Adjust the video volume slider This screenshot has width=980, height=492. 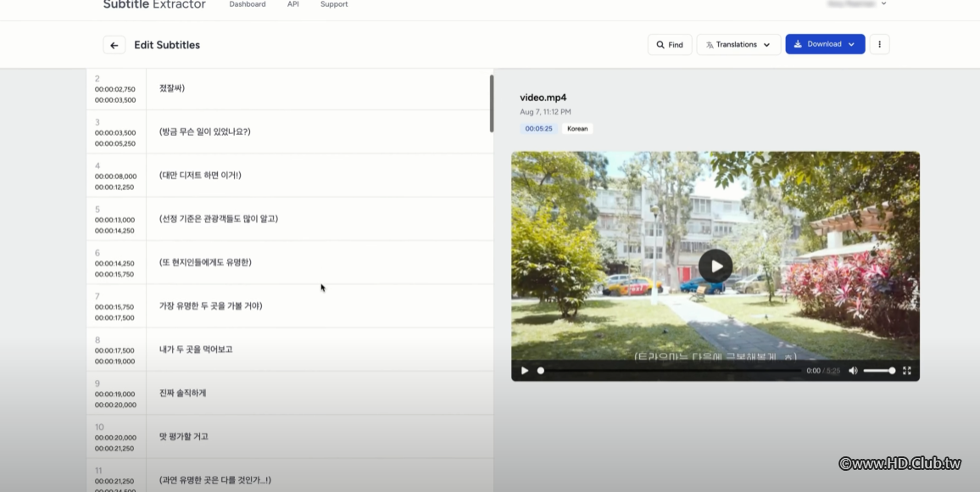point(878,371)
